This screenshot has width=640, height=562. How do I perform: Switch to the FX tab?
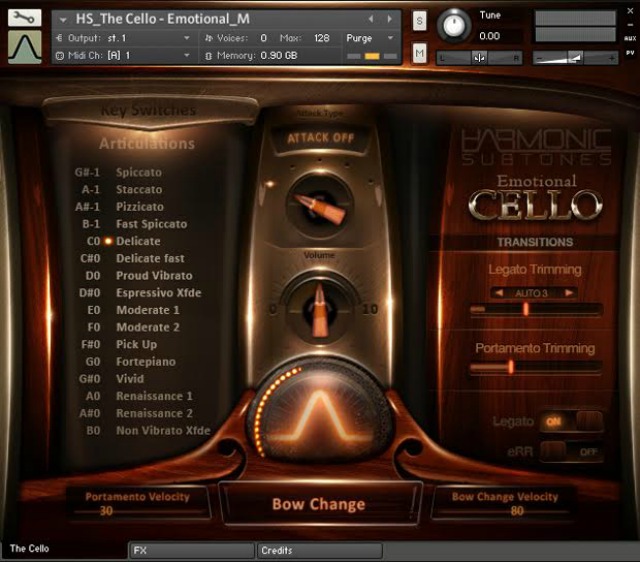pyautogui.click(x=191, y=550)
